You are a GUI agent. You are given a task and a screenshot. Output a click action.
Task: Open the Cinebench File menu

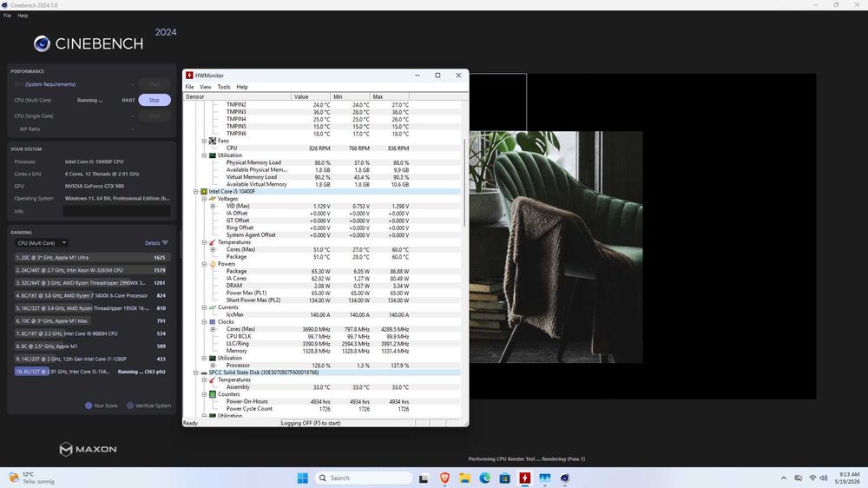pos(7,16)
